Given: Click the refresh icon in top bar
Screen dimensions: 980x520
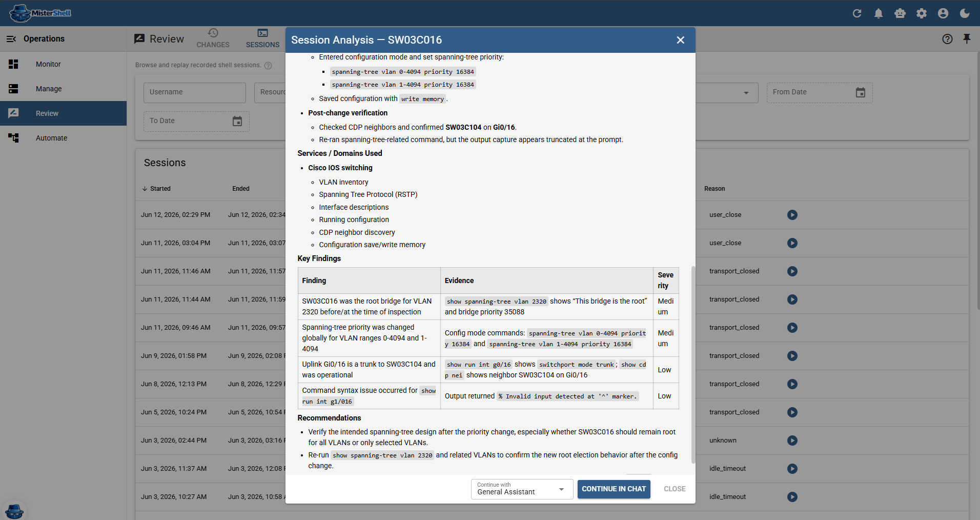Looking at the screenshot, I should tap(857, 13).
